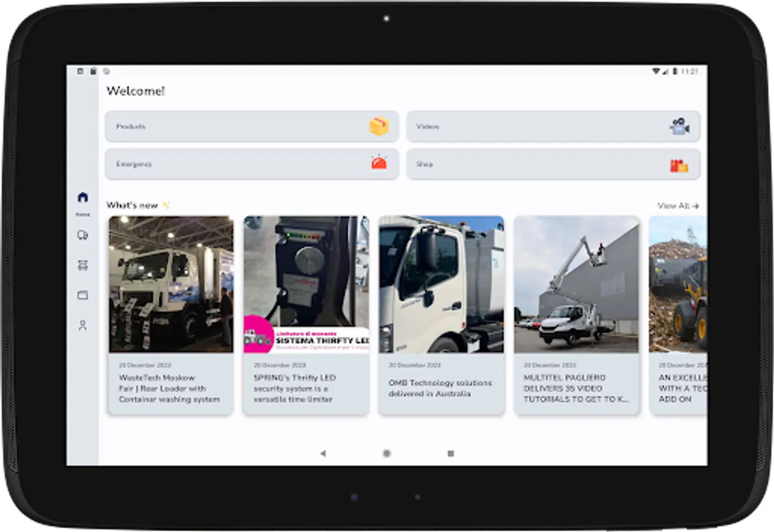Open the WasteTech Moskow Fair article
The height and width of the screenshot is (532, 774).
170,313
